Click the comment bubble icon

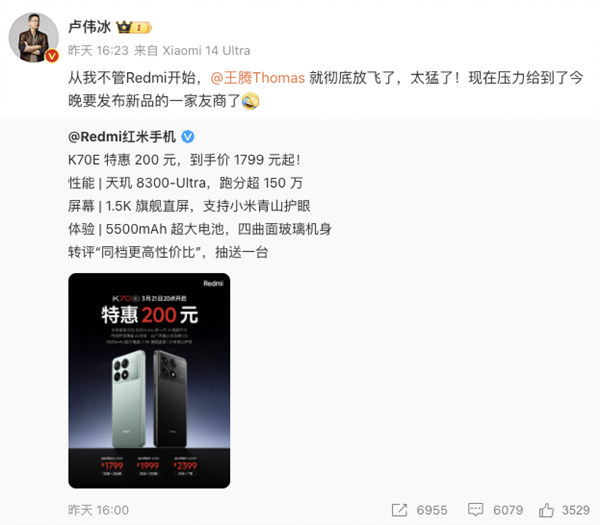476,510
